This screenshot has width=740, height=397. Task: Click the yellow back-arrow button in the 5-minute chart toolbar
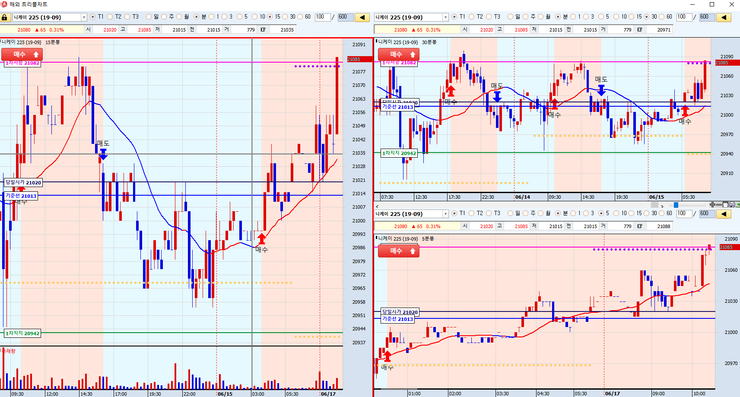(723, 214)
